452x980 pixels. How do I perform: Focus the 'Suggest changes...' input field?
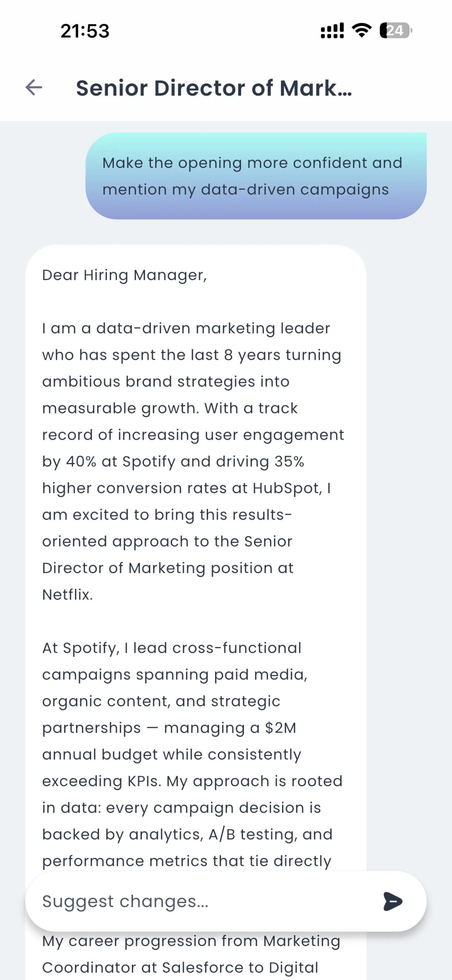(x=201, y=901)
